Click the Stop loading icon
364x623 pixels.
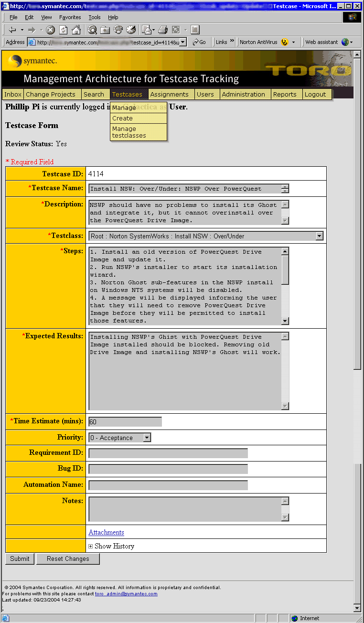[x=50, y=30]
